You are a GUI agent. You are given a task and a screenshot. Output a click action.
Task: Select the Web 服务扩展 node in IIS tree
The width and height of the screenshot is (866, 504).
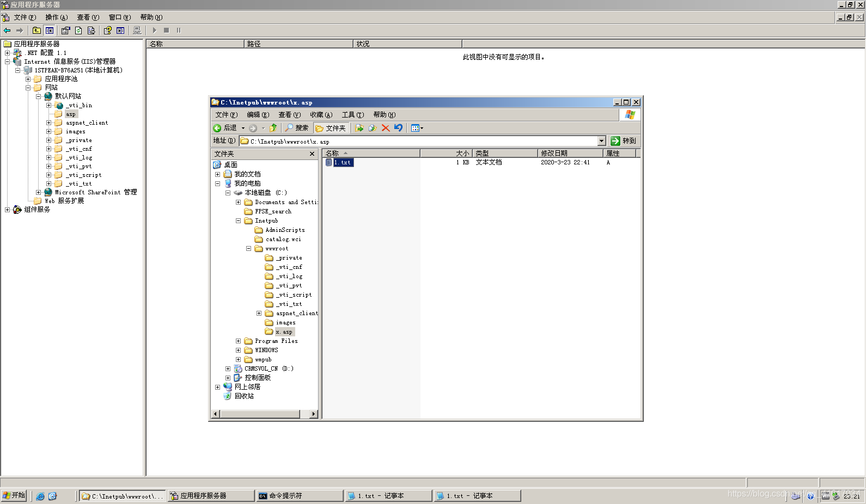(64, 201)
